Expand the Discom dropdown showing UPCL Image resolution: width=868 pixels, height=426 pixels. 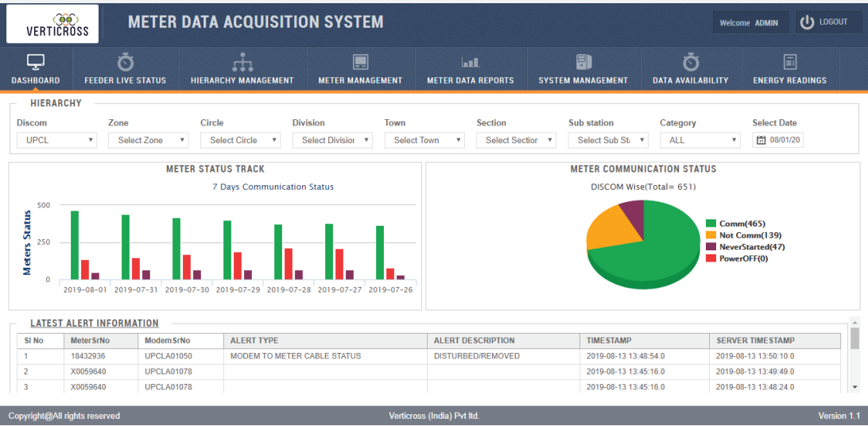coord(56,140)
